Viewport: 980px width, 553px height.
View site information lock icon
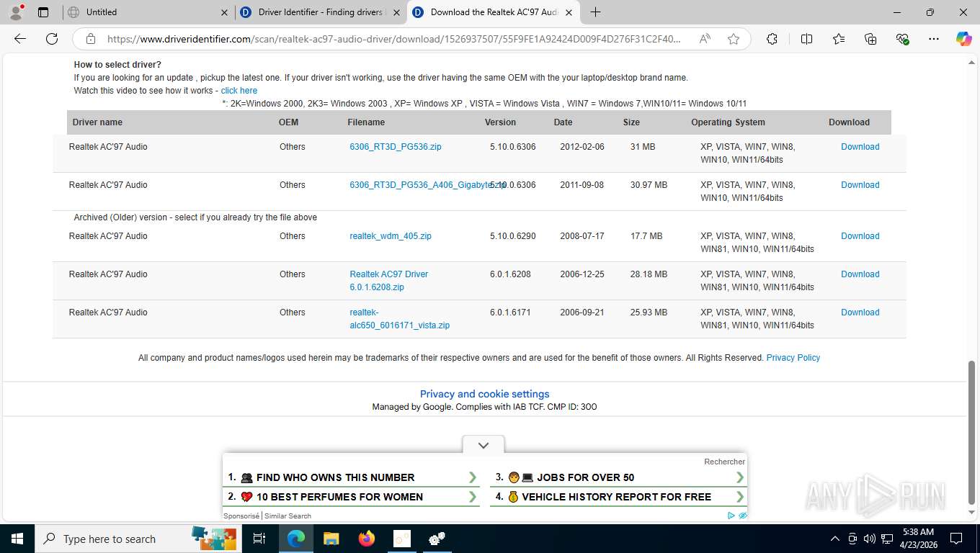(91, 39)
